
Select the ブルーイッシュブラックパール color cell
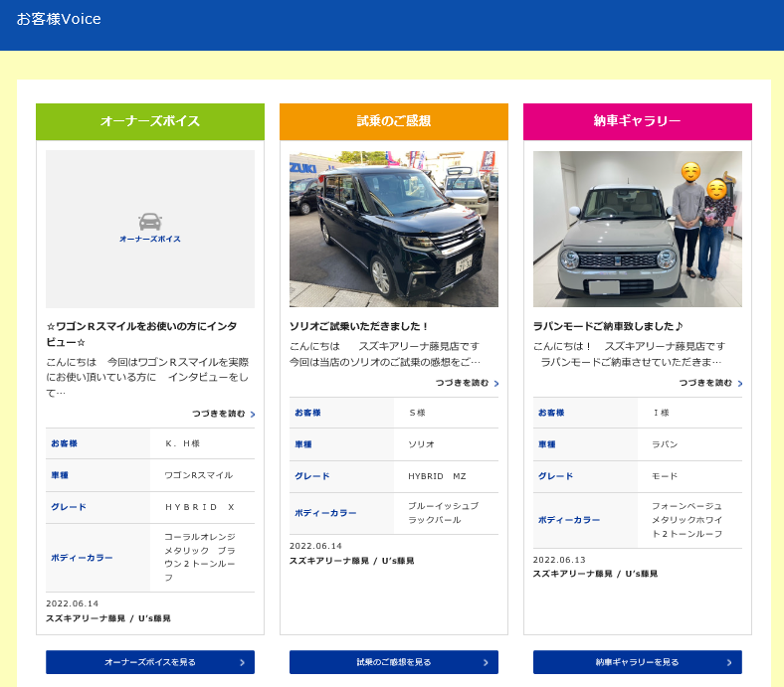pyautogui.click(x=443, y=513)
